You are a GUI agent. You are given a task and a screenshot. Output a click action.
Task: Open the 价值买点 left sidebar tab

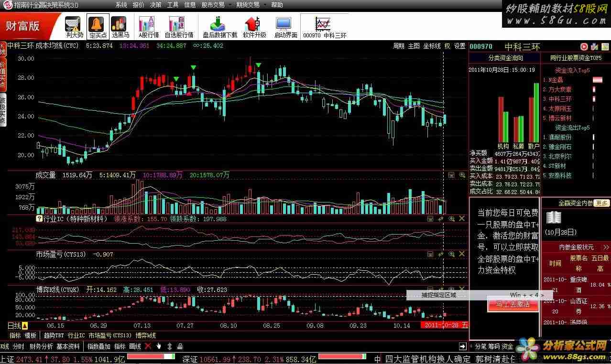coord(3,75)
